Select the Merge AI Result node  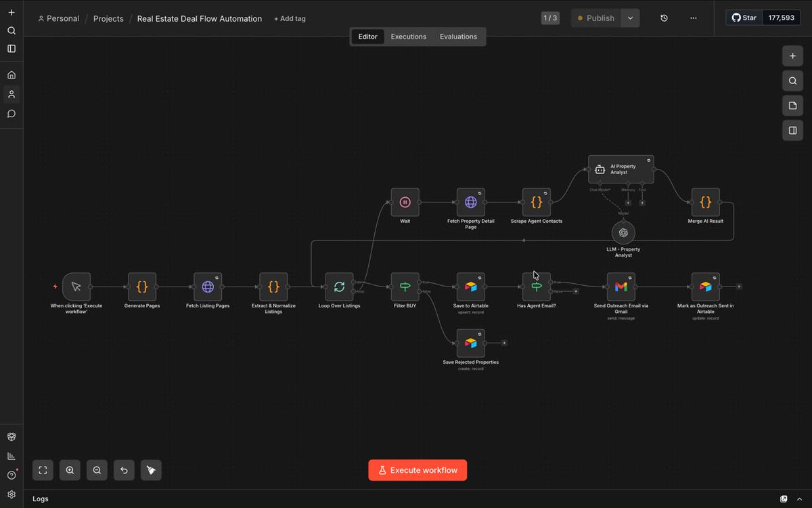pyautogui.click(x=706, y=203)
